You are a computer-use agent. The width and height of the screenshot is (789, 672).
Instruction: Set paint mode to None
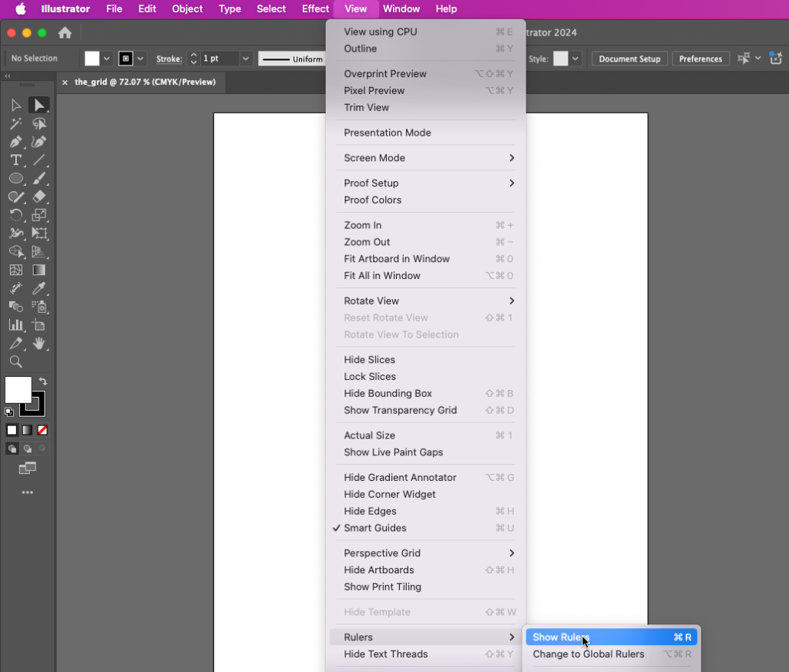pos(43,430)
